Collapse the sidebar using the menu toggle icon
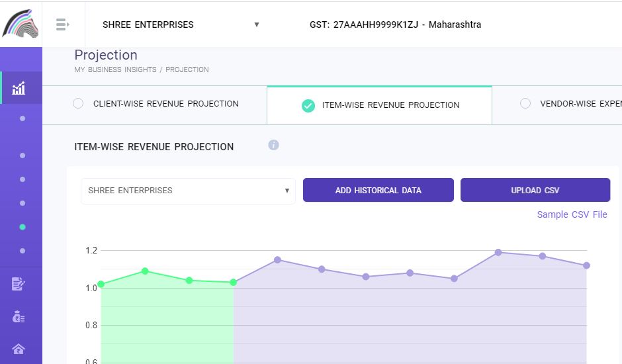622x364 pixels. point(63,24)
